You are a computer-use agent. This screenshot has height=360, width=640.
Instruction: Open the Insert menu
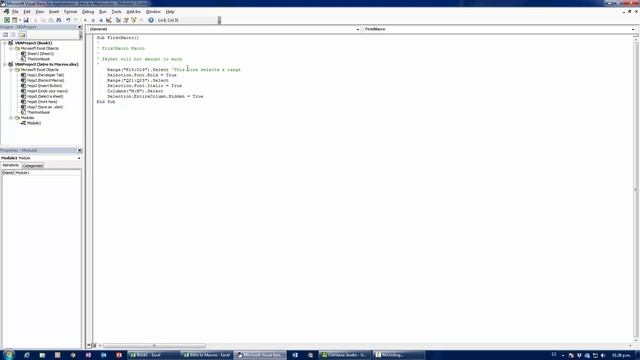[x=54, y=12]
